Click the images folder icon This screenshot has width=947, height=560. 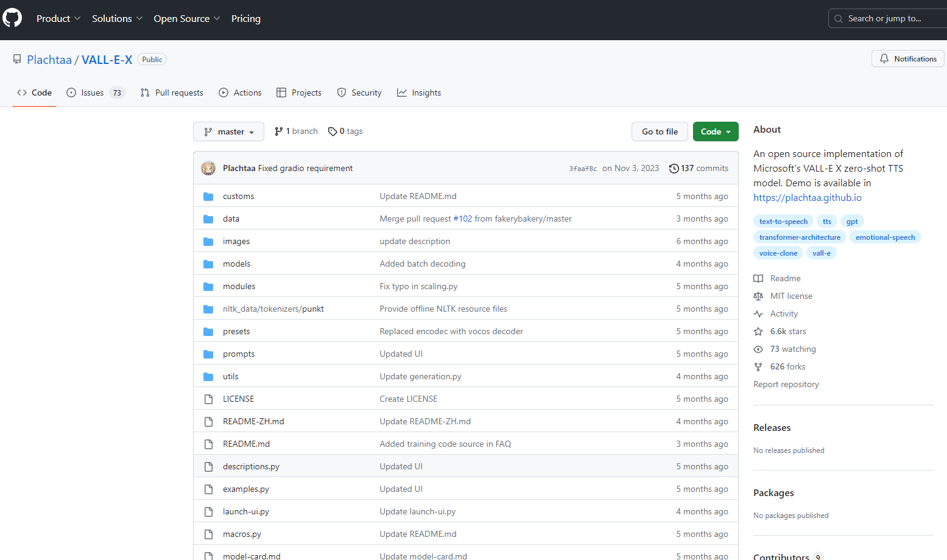point(208,241)
